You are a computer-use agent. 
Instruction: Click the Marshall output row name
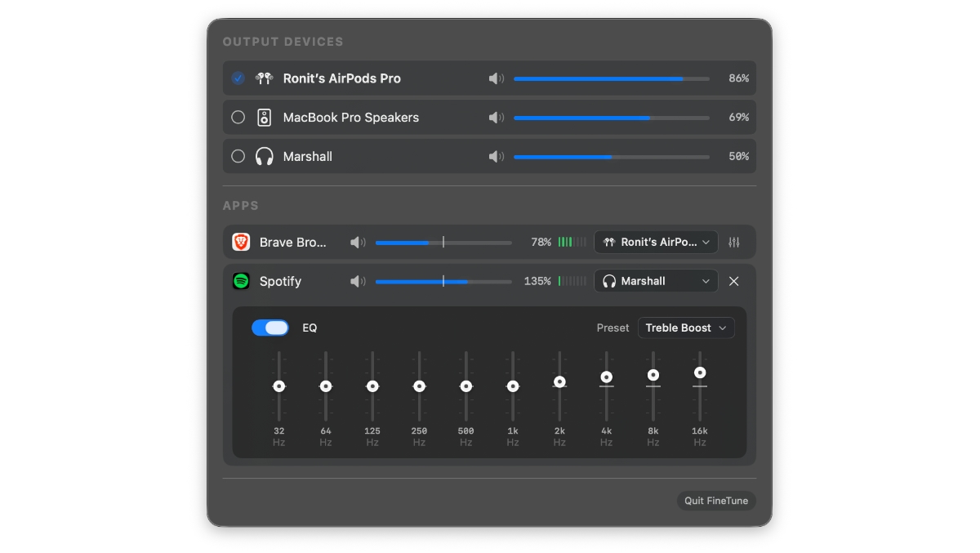(x=307, y=157)
